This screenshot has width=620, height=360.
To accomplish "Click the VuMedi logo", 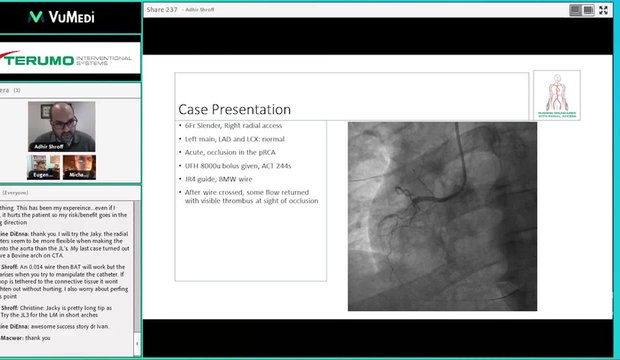I will [62, 17].
